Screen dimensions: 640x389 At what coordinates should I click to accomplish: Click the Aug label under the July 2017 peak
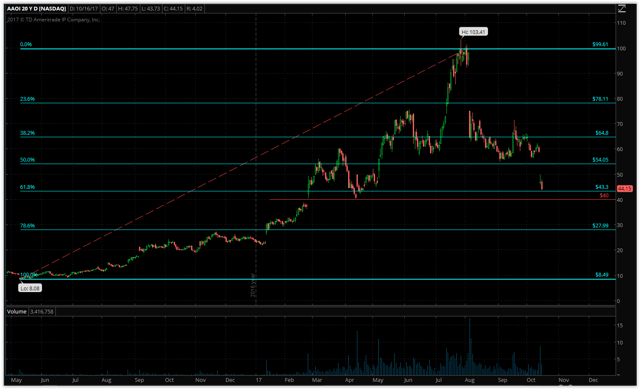click(469, 380)
